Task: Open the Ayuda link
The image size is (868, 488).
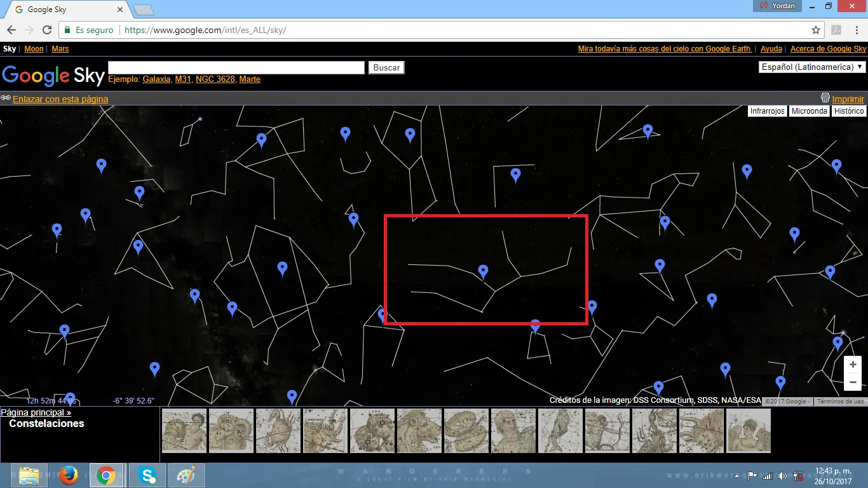Action: tap(771, 49)
